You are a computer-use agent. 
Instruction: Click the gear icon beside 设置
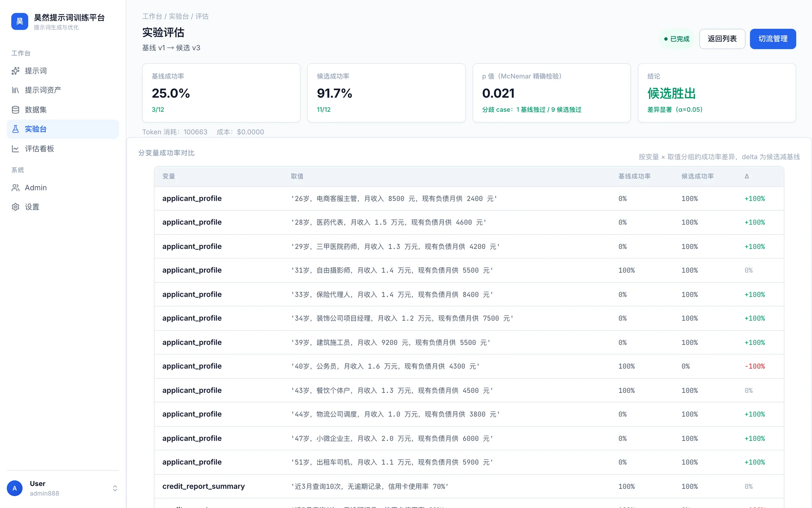tap(16, 207)
